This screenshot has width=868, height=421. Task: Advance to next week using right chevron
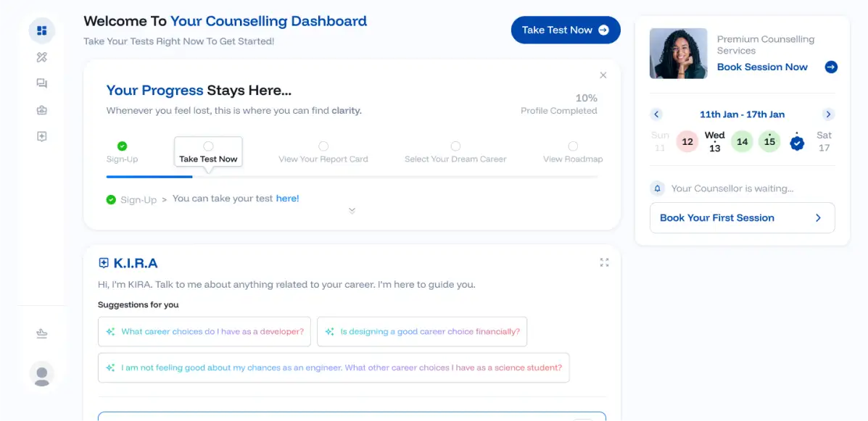[828, 114]
